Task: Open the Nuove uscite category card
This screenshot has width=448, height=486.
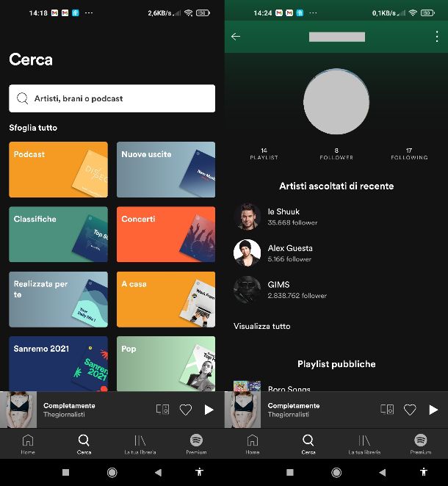Action: pos(166,170)
